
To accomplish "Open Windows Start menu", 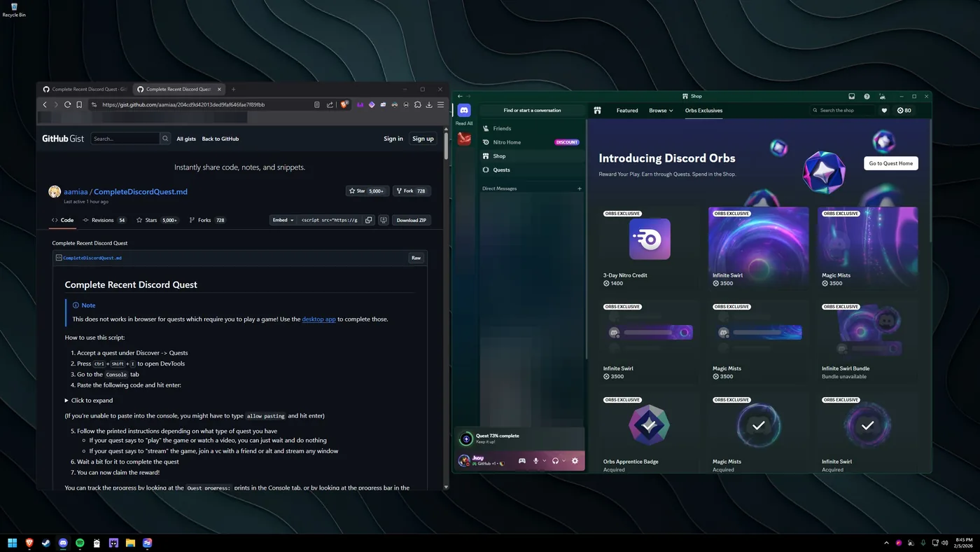I will 12,543.
